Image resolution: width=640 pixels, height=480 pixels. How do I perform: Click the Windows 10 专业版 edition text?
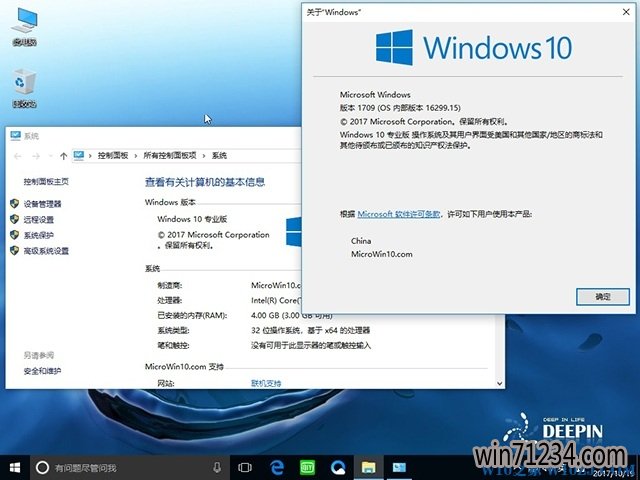[x=192, y=219]
